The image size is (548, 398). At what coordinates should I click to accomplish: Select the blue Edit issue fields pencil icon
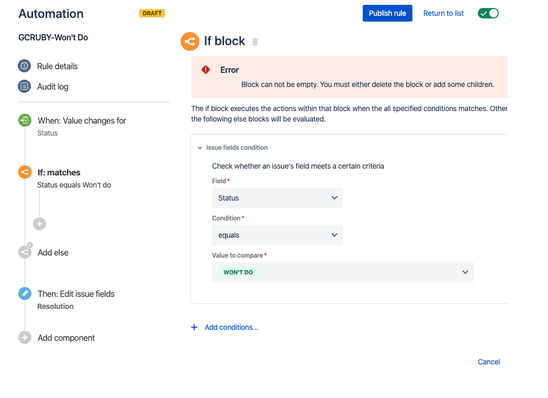25,294
